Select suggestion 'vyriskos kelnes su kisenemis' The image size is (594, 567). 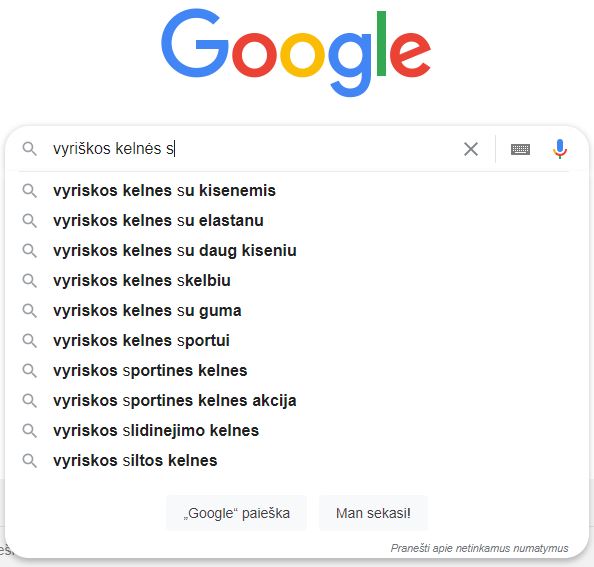294,191
